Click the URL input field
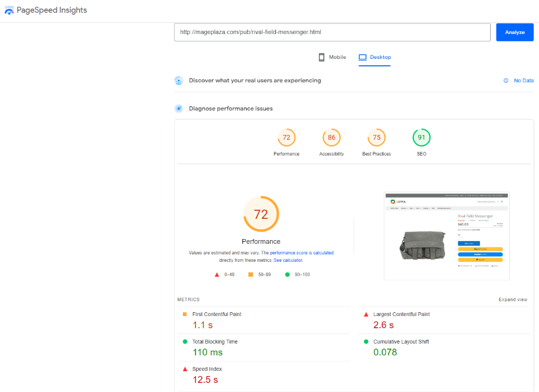Viewport: 539px width, 392px height. 332,32
